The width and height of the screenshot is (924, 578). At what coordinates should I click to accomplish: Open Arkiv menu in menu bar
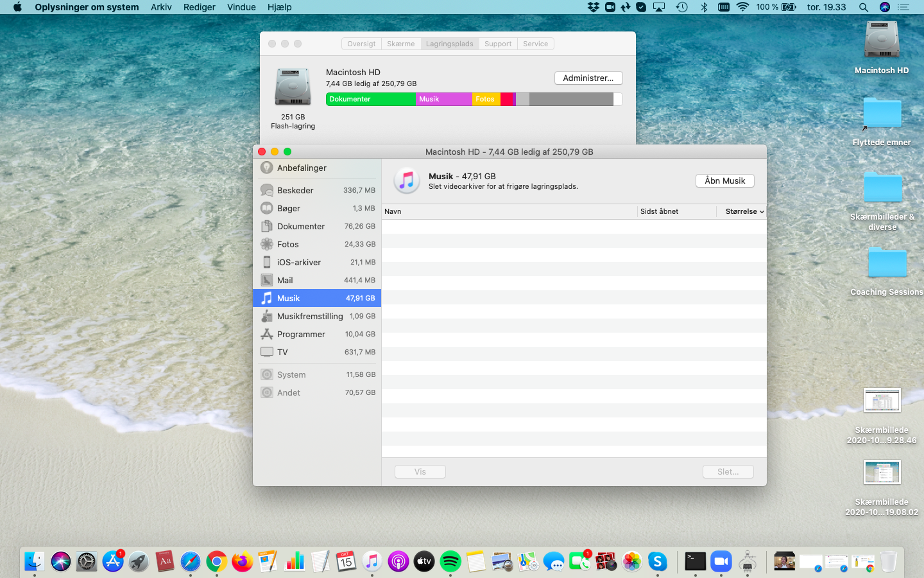point(161,7)
